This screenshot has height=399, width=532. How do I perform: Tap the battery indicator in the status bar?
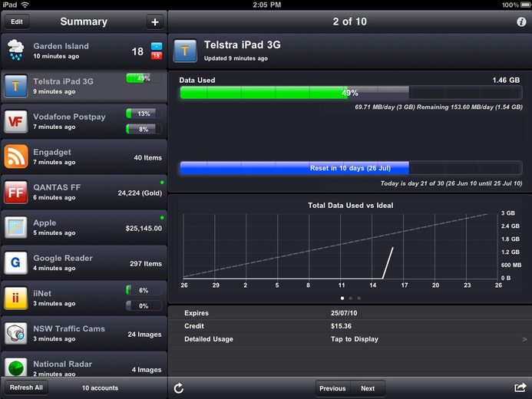pos(525,5)
